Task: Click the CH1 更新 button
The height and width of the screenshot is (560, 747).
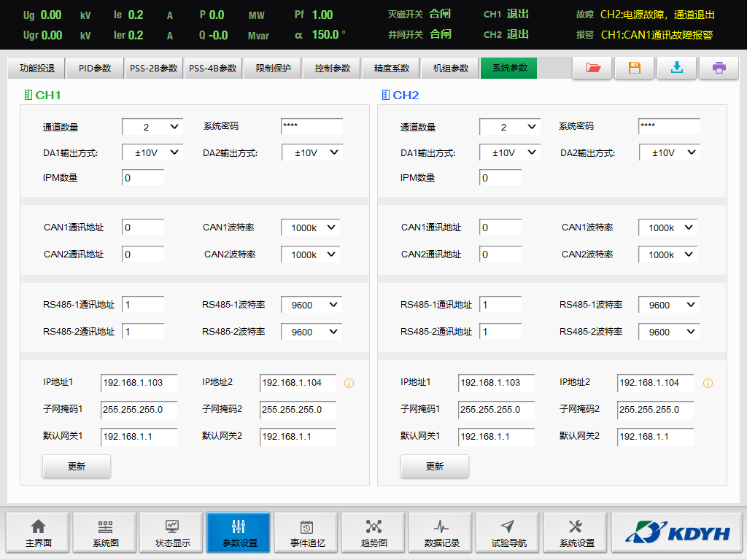Action: pyautogui.click(x=77, y=466)
